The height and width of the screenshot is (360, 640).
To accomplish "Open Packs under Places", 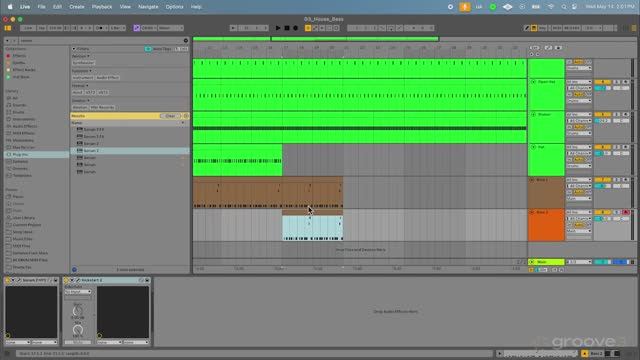I will pos(18,197).
